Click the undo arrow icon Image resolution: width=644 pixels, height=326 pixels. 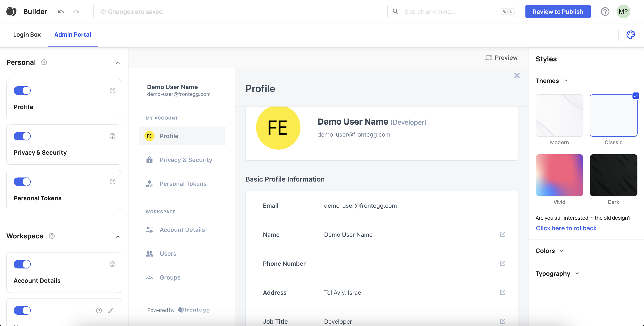(61, 12)
